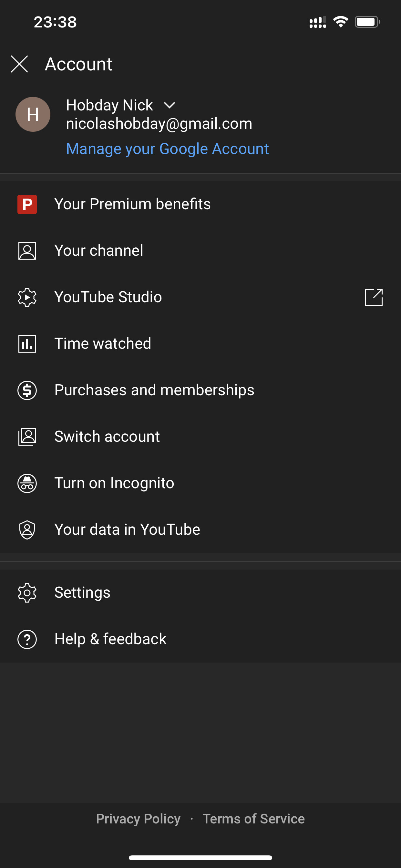
Task: Tap the Incognito hat-and-glasses icon
Action: (27, 483)
